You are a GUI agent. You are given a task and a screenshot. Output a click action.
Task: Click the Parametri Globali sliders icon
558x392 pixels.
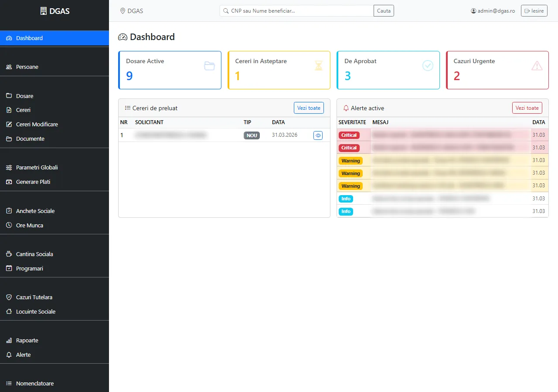point(9,168)
